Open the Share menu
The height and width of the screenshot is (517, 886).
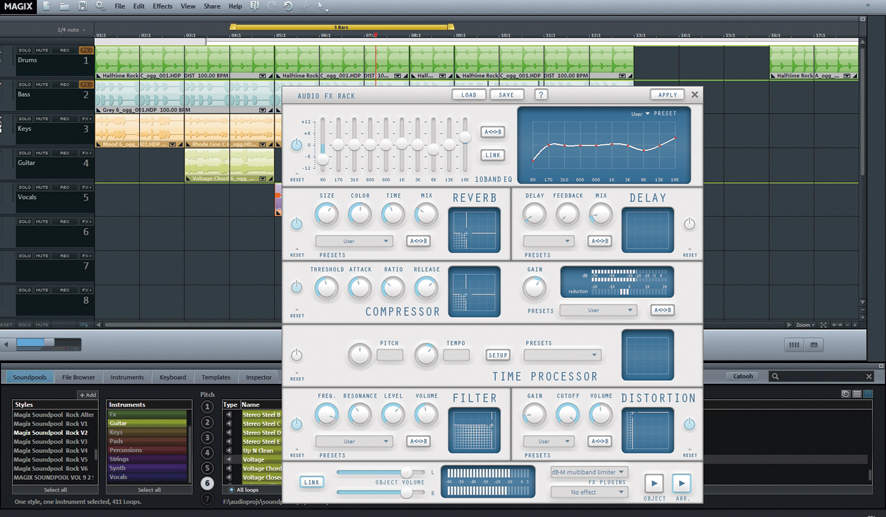coord(212,6)
